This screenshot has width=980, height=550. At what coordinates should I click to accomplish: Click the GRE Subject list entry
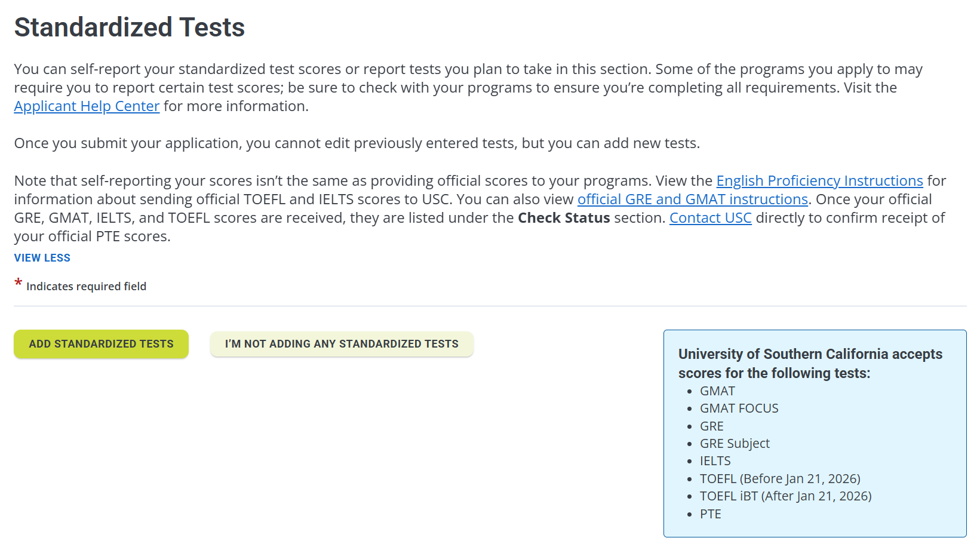coord(735,444)
